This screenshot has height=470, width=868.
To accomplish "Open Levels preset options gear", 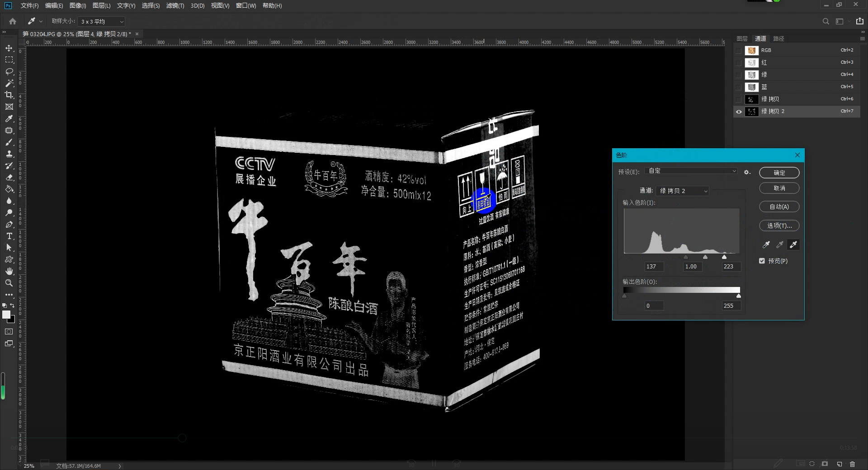I will click(x=747, y=172).
